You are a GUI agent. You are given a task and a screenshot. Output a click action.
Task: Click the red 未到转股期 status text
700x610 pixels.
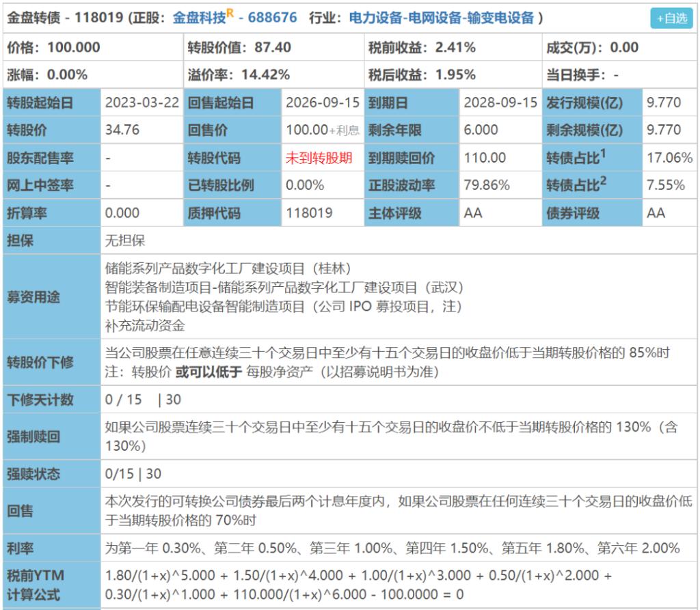[319, 158]
